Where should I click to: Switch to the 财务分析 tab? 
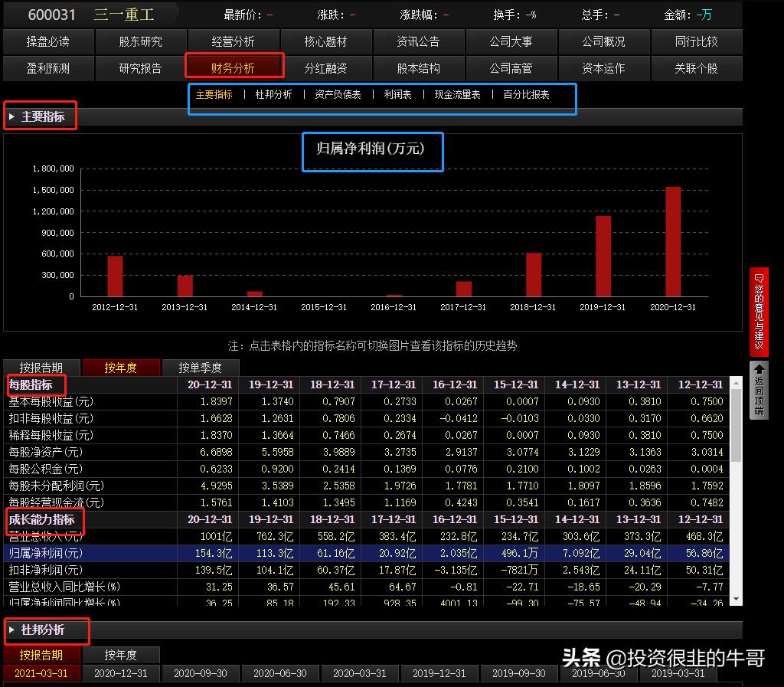[x=234, y=68]
